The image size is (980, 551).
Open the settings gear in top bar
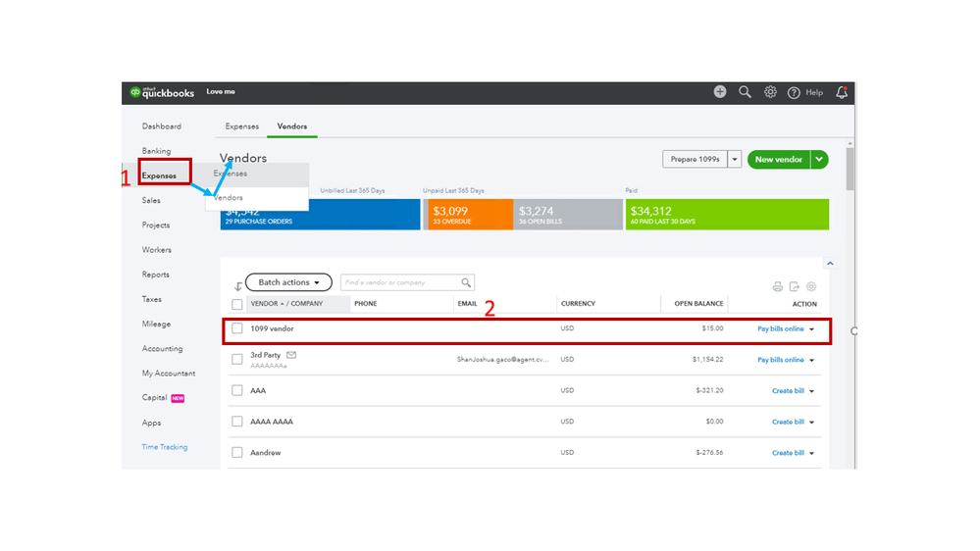pos(770,92)
